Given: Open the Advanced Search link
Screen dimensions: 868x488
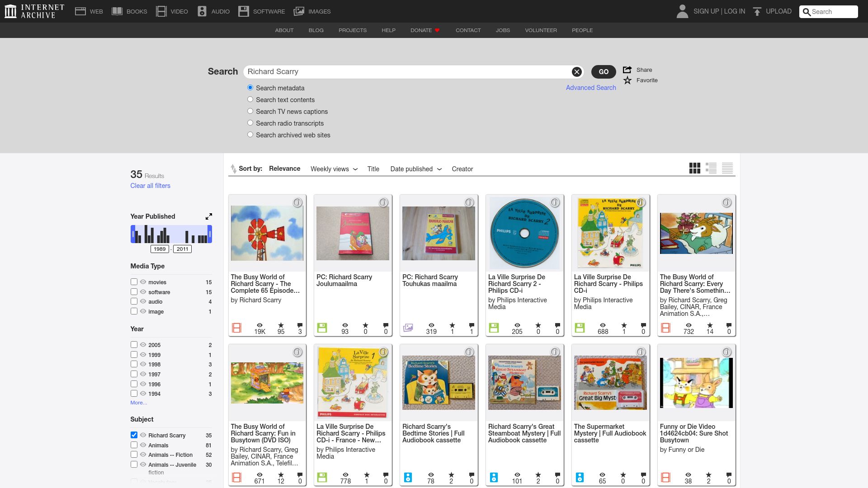Looking at the screenshot, I should coord(591,88).
